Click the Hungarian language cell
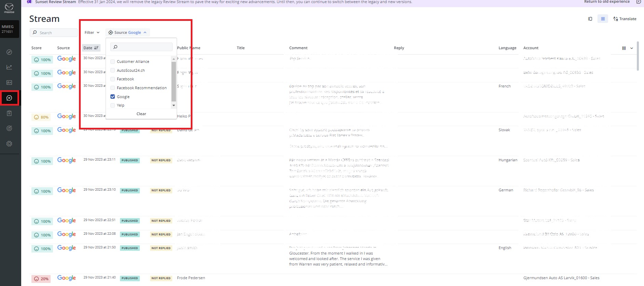The width and height of the screenshot is (644, 286). click(x=508, y=160)
